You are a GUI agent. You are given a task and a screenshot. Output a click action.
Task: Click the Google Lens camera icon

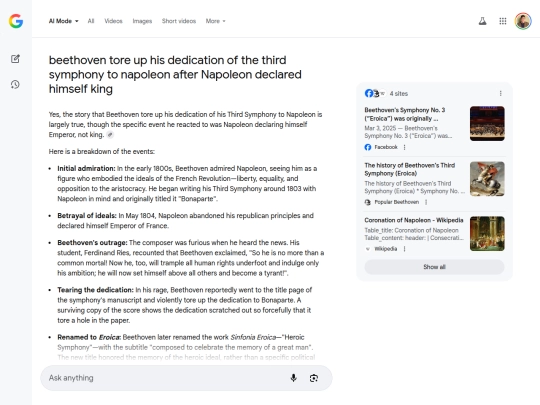(x=313, y=378)
